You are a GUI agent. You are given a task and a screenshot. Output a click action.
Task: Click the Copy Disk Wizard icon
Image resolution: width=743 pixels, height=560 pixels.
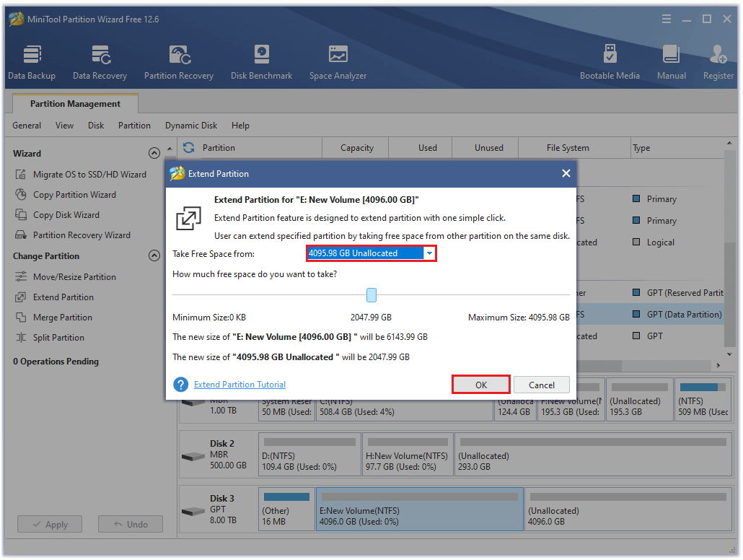[x=20, y=215]
